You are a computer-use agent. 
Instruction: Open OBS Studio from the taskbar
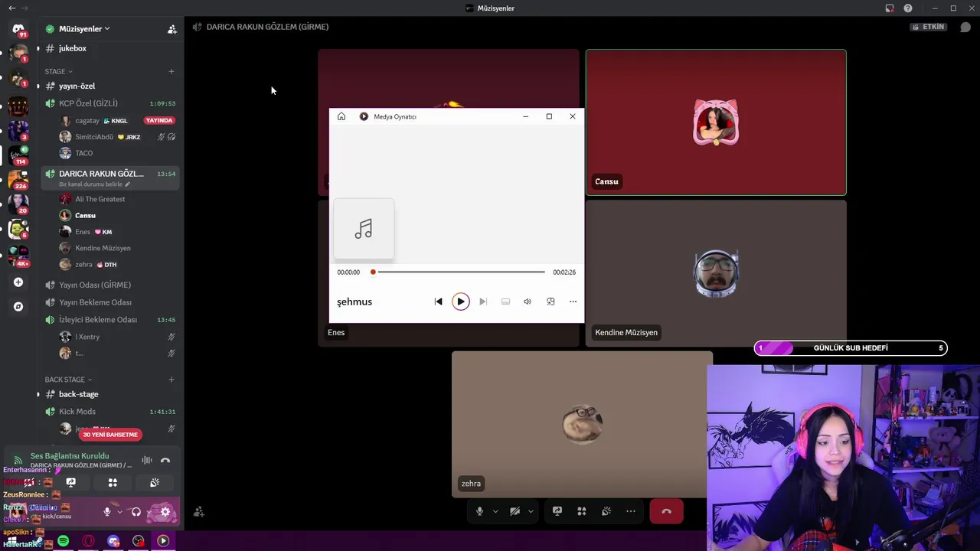point(138,541)
